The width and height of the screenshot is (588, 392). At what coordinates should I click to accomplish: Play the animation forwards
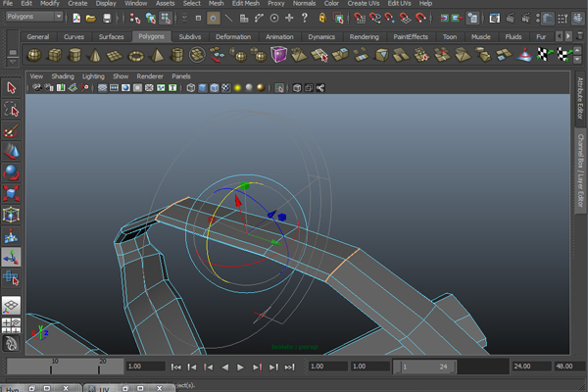pos(241,367)
